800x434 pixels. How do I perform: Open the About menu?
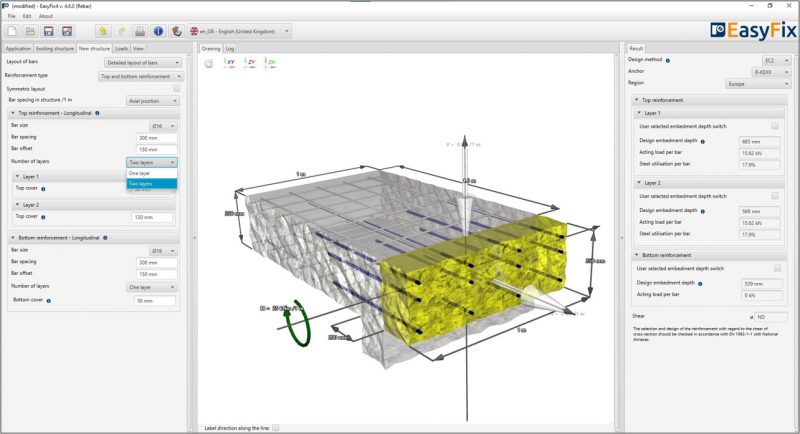pyautogui.click(x=46, y=16)
